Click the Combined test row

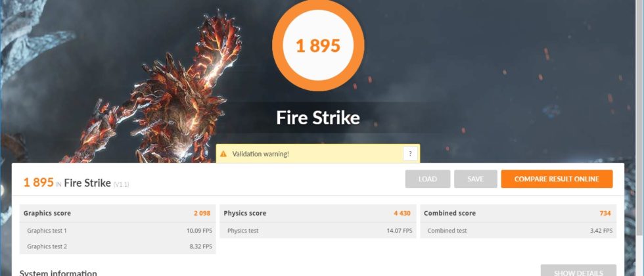tap(518, 231)
